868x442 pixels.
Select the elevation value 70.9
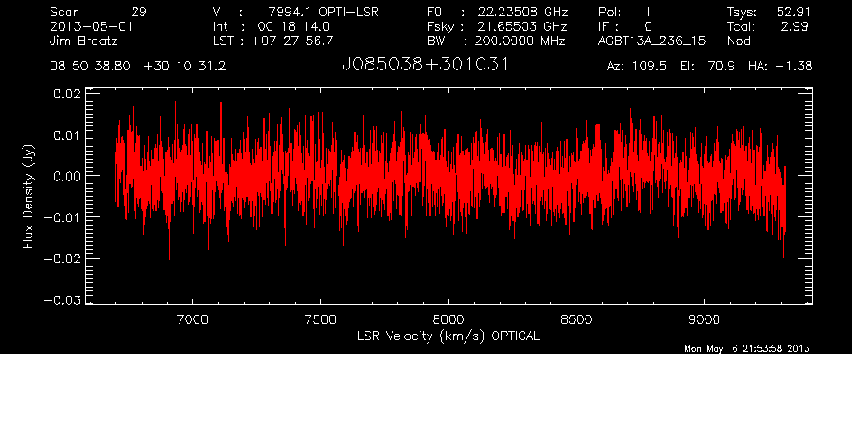[x=721, y=67]
